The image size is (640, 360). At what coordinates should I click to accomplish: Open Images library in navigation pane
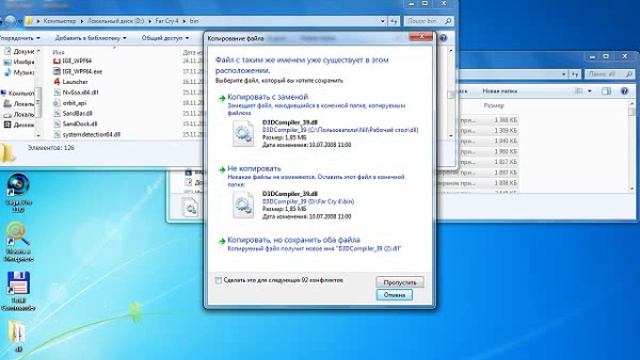(x=19, y=62)
